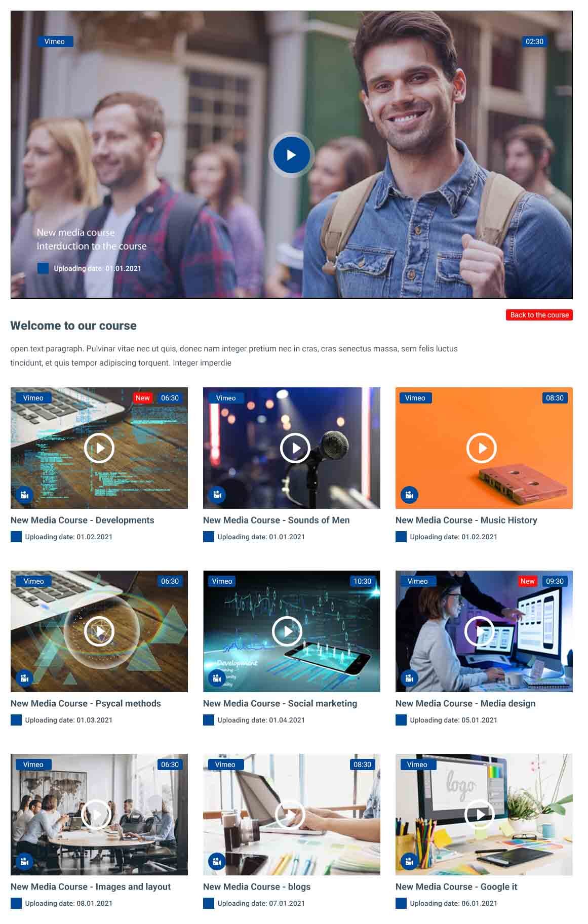Click camera icon on blogs thumbnail
Screen dimensions: 588x924
click(217, 861)
